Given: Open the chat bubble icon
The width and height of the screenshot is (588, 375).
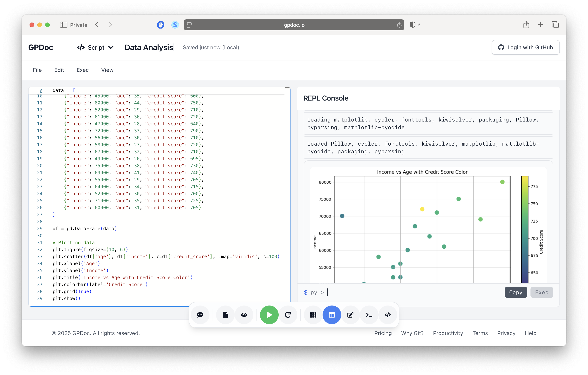Looking at the screenshot, I should pos(200,315).
